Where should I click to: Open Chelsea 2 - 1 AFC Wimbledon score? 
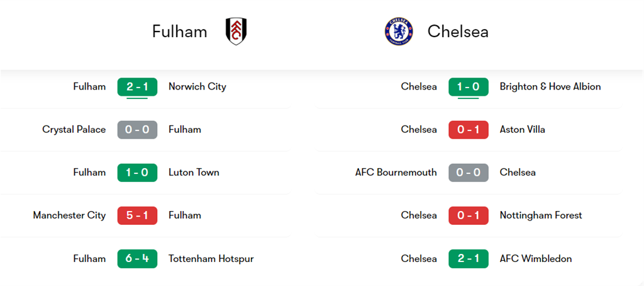tap(469, 259)
